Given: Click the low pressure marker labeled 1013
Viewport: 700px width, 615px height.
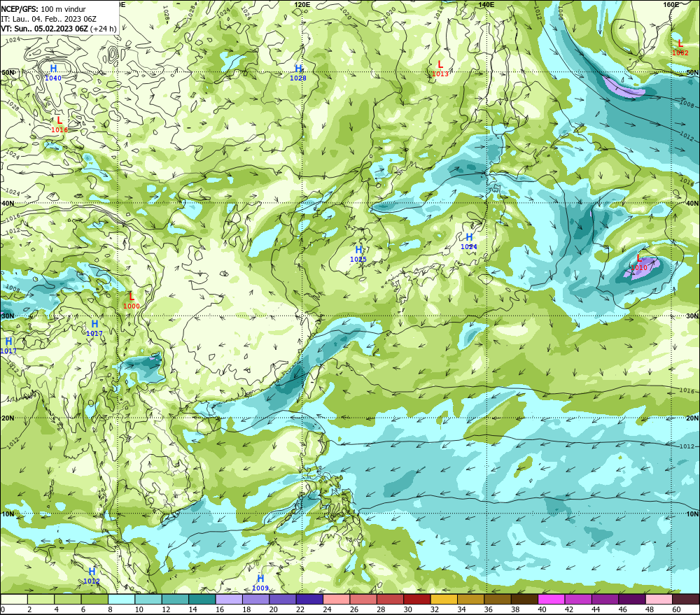Looking at the screenshot, I should pyautogui.click(x=440, y=69).
